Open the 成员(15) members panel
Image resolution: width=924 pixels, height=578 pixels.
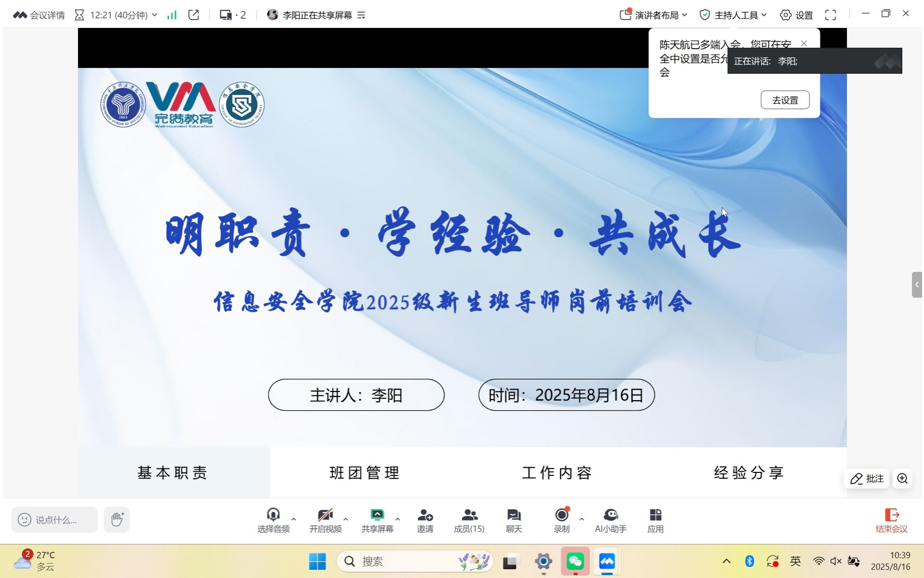coord(469,521)
